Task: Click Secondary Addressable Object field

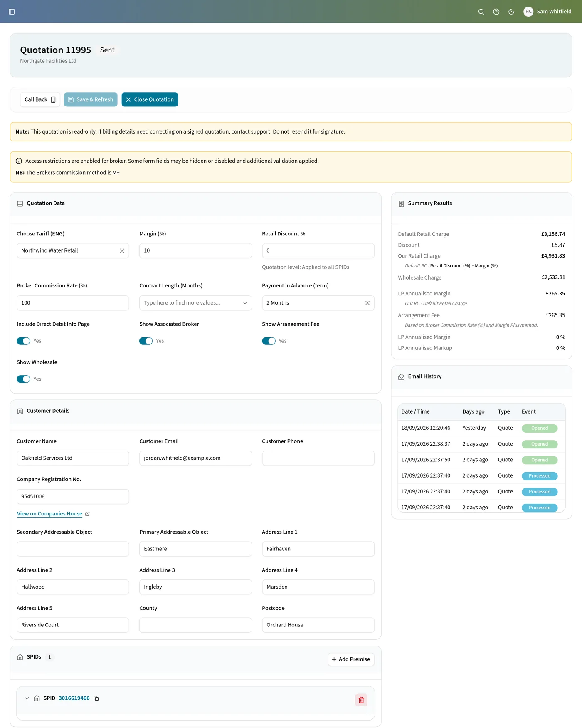Action: pyautogui.click(x=73, y=549)
